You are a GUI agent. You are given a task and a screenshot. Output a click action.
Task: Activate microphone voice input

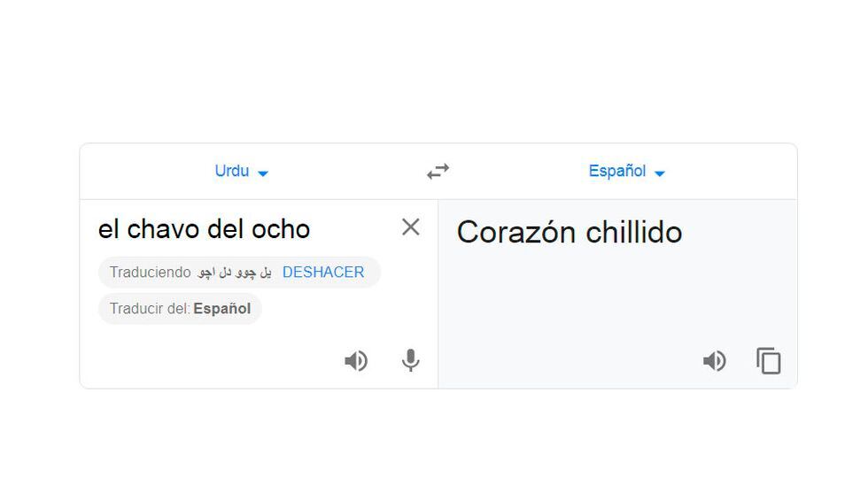point(410,361)
